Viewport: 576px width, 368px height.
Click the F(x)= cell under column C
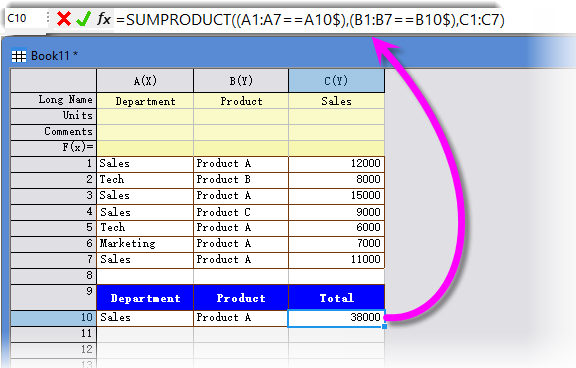click(336, 148)
